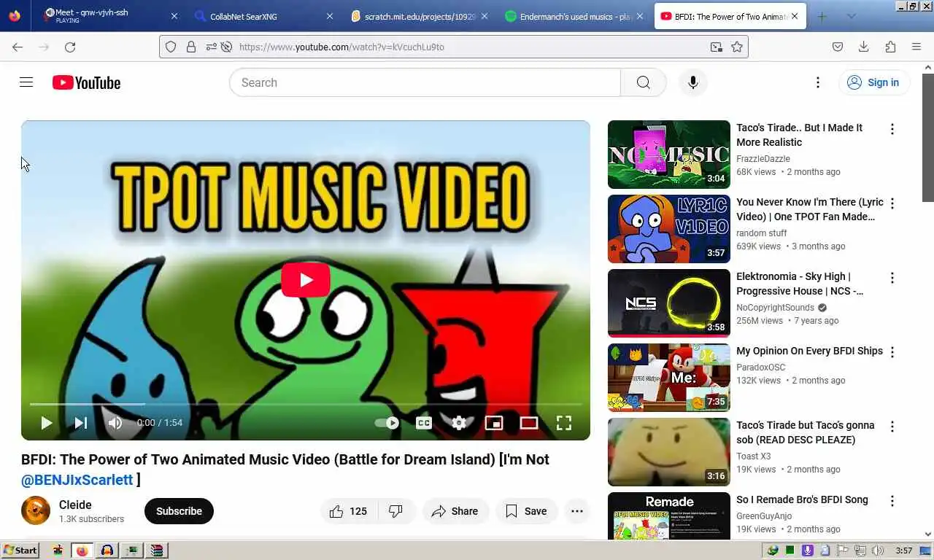Toggle closed captions CC

(x=424, y=423)
